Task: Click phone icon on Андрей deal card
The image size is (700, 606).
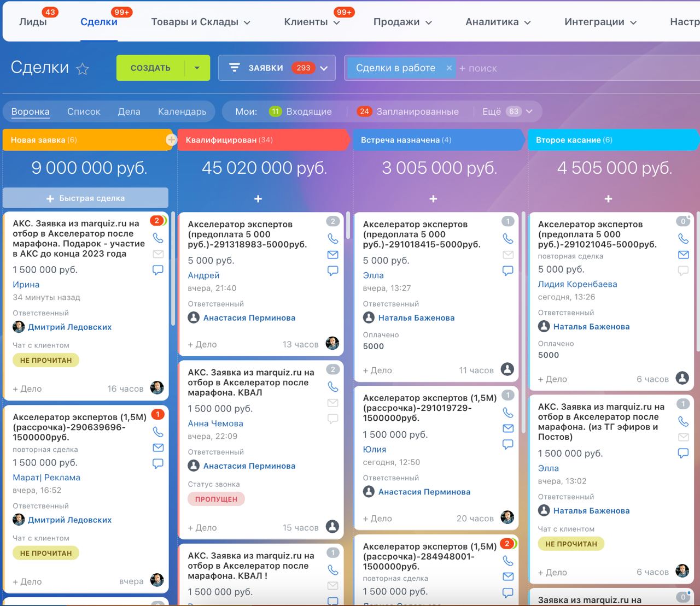Action: click(x=333, y=238)
